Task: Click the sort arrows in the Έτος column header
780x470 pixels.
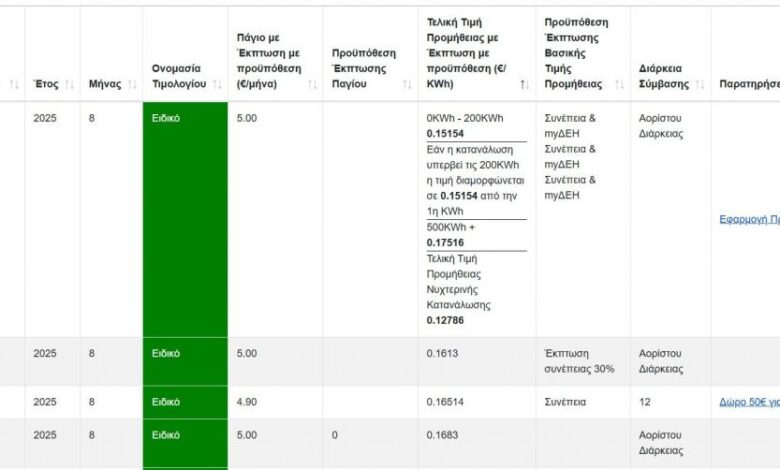Action: pos(70,85)
